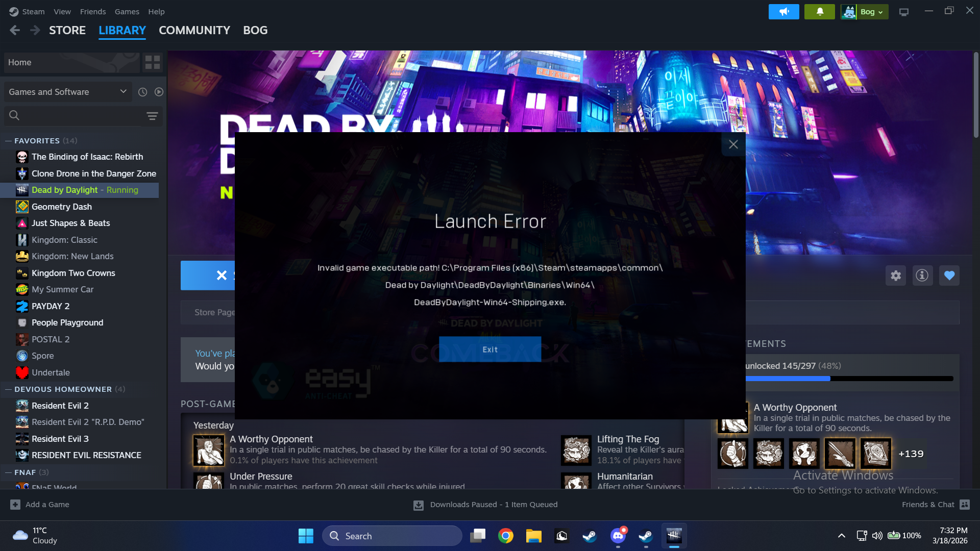Image resolution: width=980 pixels, height=551 pixels.
Task: Open the Windows Start menu
Action: (306, 536)
